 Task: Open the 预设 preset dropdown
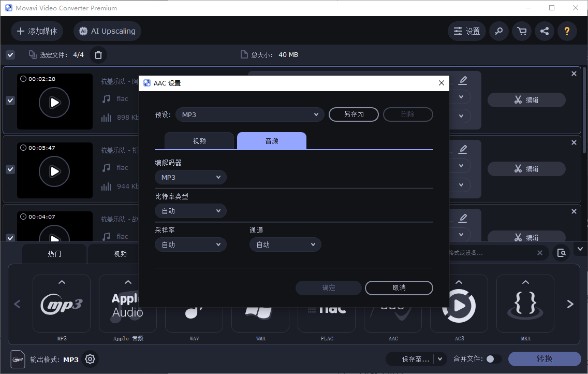[x=249, y=113]
